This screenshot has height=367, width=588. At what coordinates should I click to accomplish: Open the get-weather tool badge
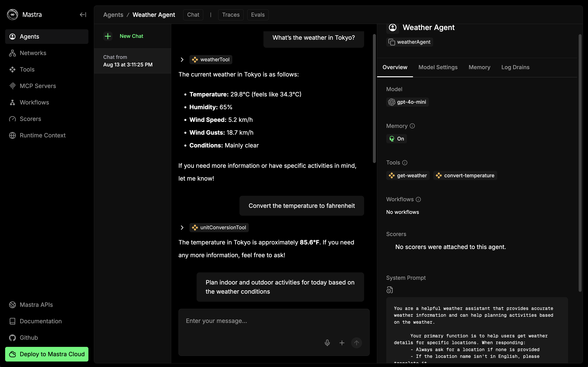click(408, 175)
